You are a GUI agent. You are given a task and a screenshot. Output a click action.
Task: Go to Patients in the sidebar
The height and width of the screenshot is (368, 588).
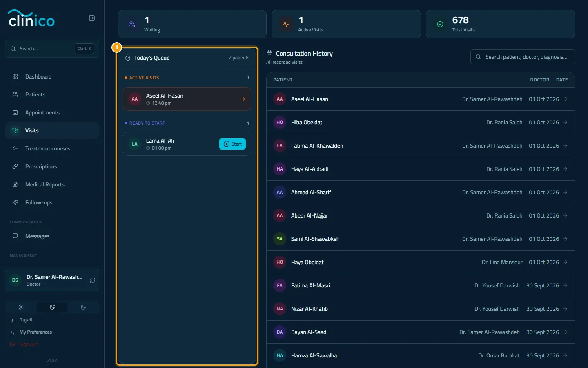coord(52,94)
